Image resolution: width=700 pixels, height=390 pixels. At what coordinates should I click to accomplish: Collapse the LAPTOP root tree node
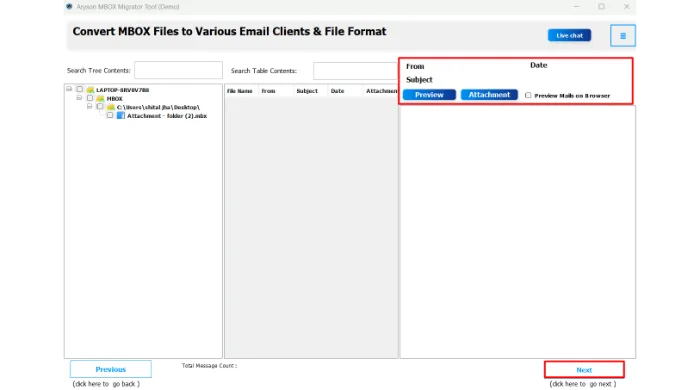[69, 89]
